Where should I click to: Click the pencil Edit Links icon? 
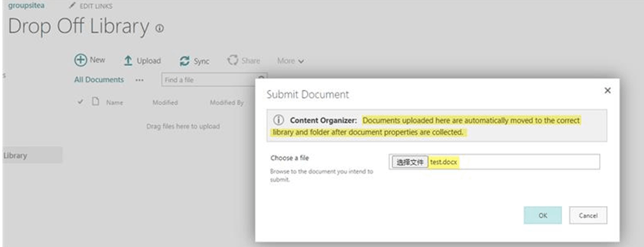point(72,6)
